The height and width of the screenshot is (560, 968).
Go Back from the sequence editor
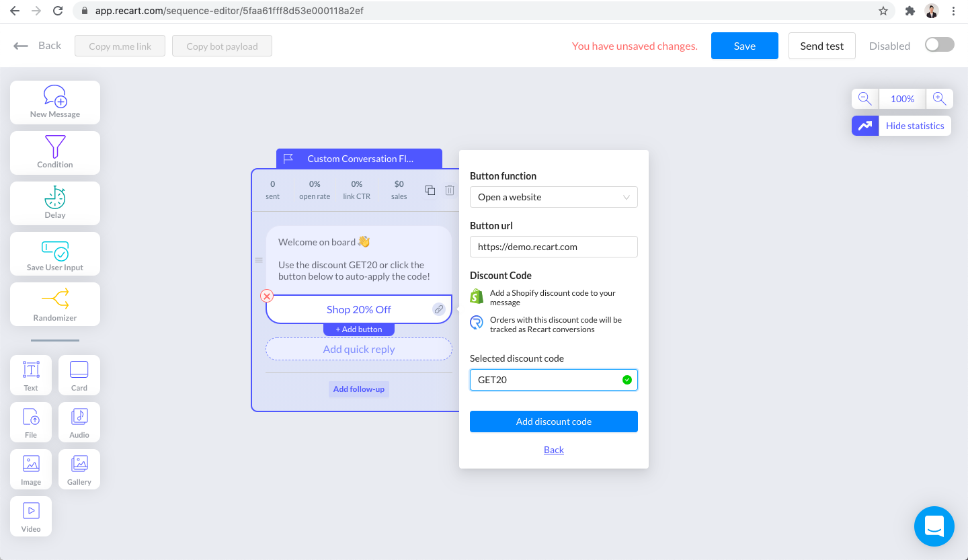(x=38, y=46)
